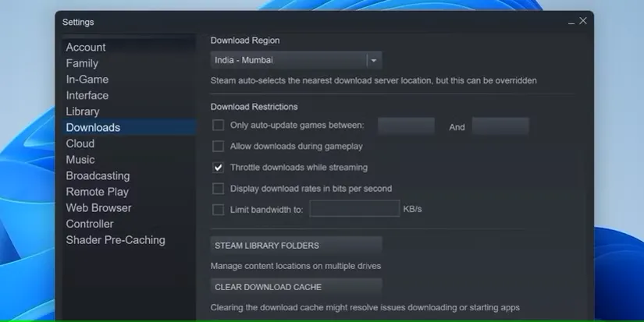Click the Clear Download Cache button
The height and width of the screenshot is (322, 644).
click(x=296, y=287)
